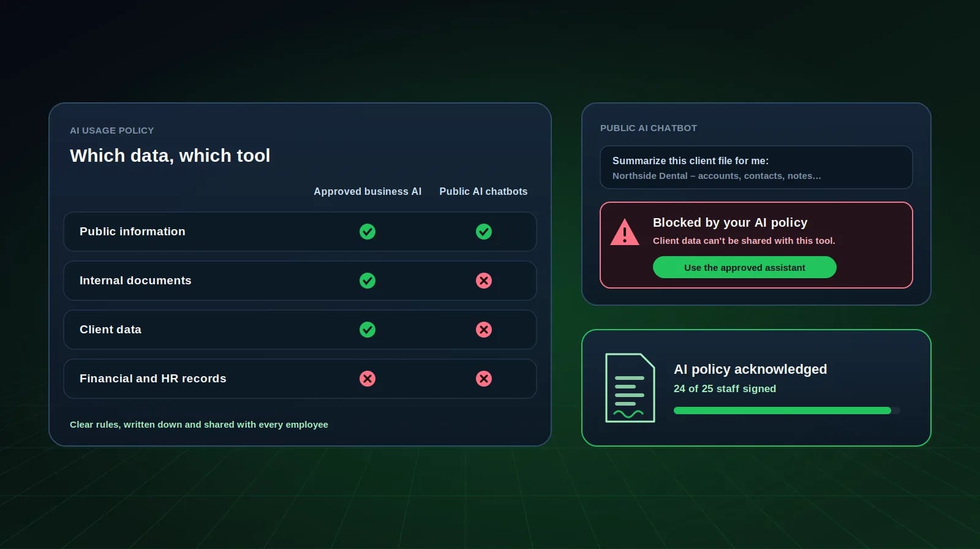
Task: Click the Client data row label
Action: 110,330
